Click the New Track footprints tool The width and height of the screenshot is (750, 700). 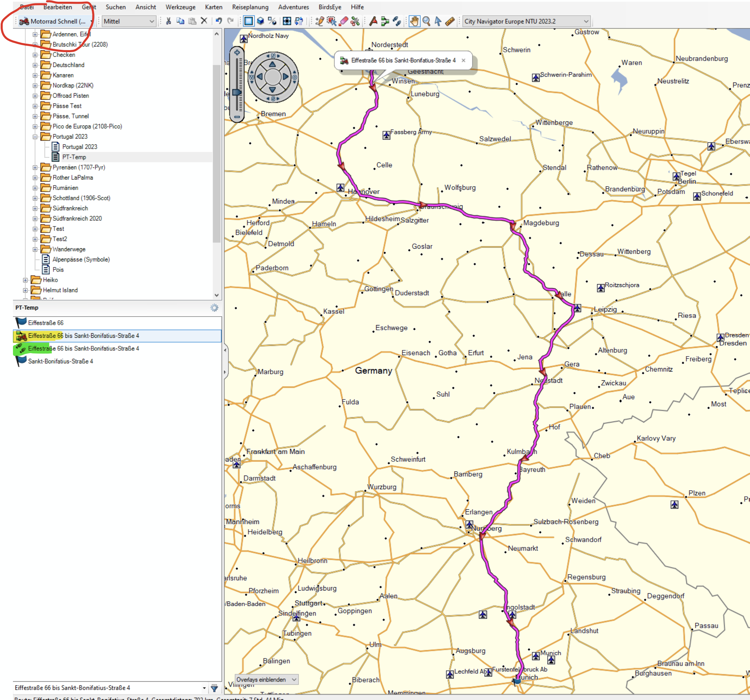[397, 21]
